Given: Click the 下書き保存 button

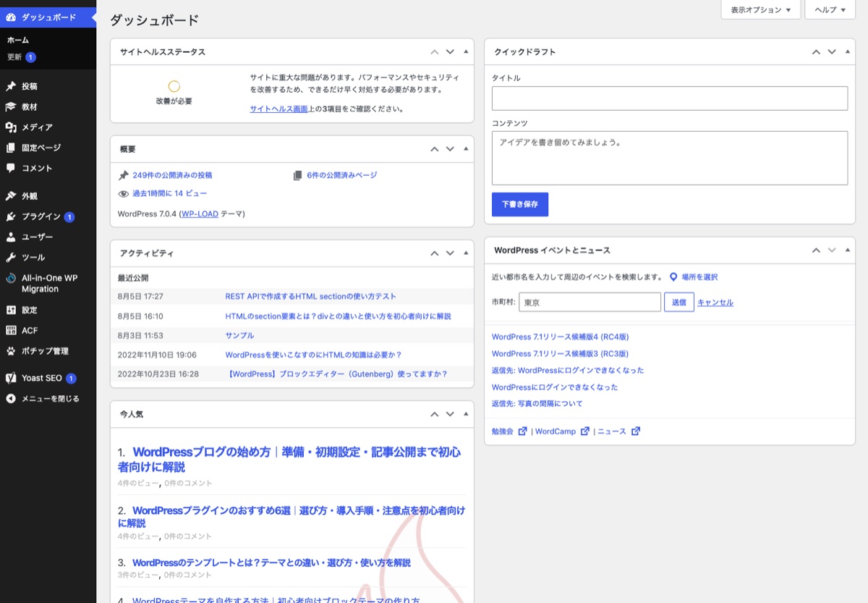Looking at the screenshot, I should pos(520,204).
